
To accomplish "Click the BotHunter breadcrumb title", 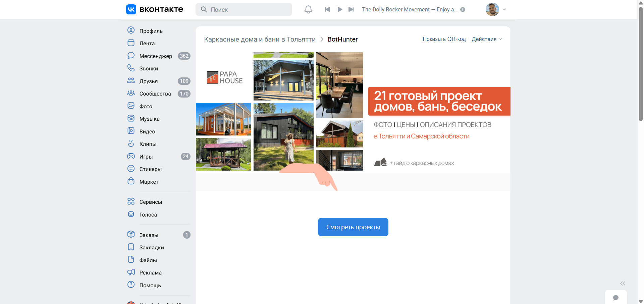I will [x=342, y=40].
